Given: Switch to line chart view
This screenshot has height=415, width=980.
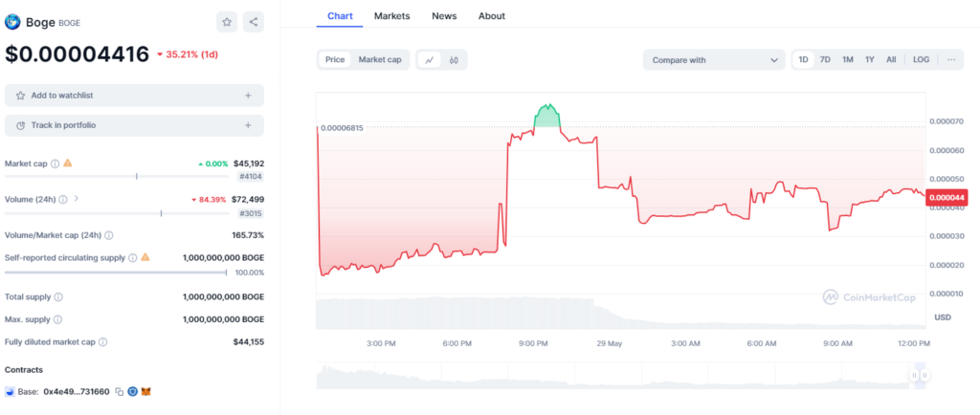Looking at the screenshot, I should click(x=430, y=60).
